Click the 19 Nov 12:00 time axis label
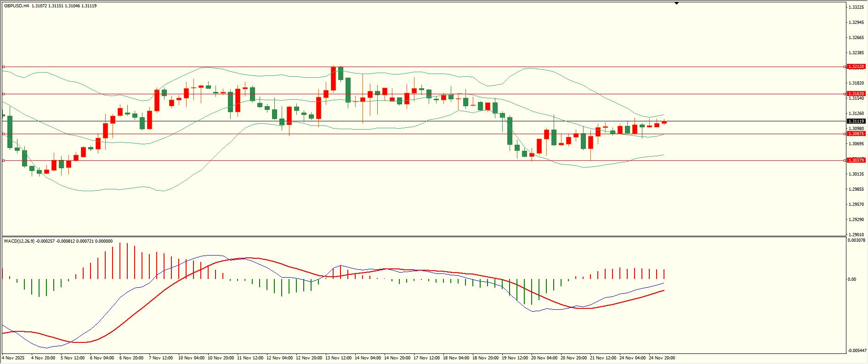This screenshot has width=868, height=364. [x=515, y=358]
